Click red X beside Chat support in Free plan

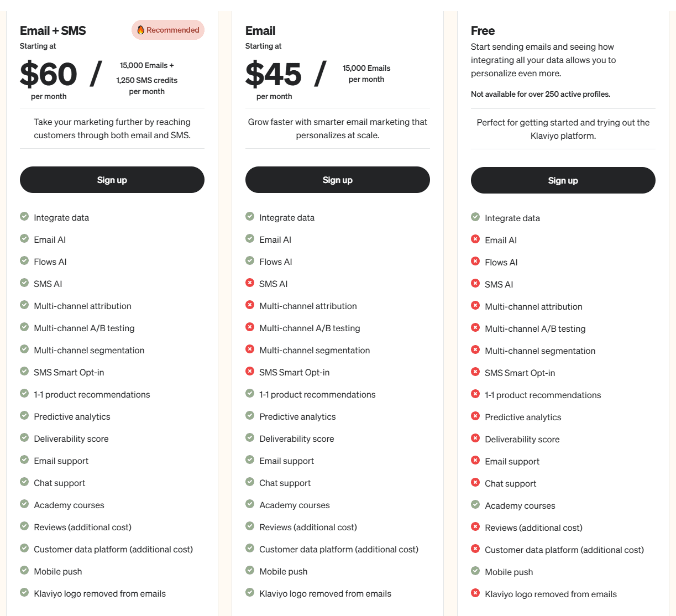(475, 482)
